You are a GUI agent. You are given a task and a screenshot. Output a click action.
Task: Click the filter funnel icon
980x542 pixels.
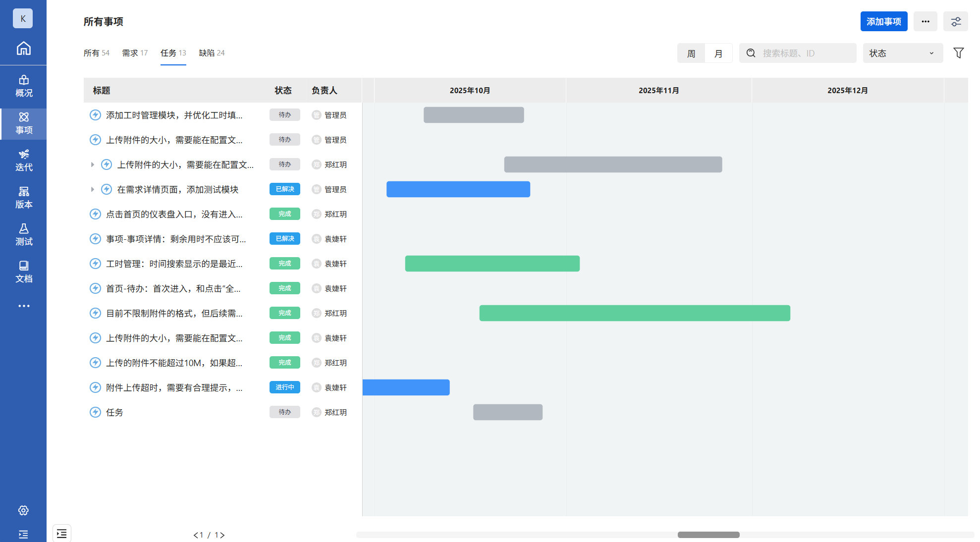(958, 53)
